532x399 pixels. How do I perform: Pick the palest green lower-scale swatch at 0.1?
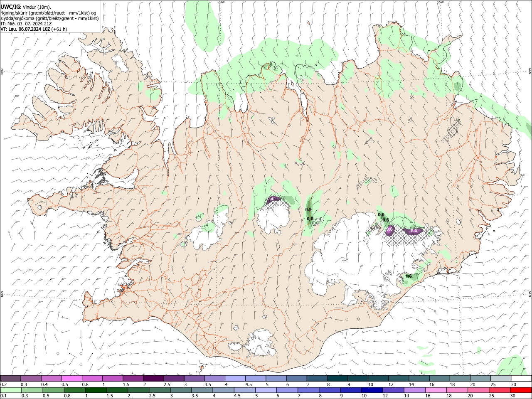click(11, 390)
